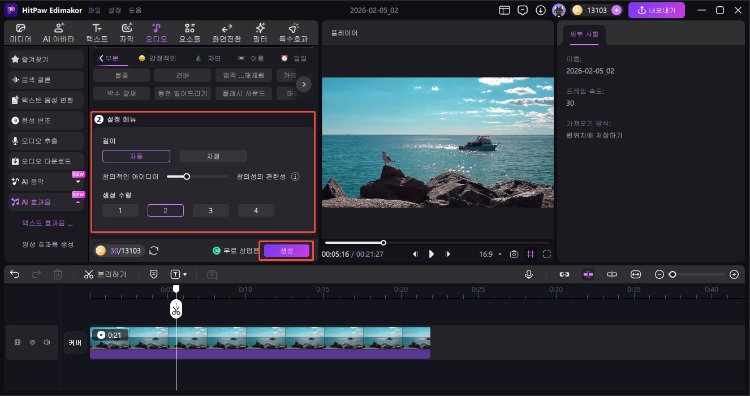Open the Elements shapes tab
This screenshot has height=396, width=750.
point(189,33)
